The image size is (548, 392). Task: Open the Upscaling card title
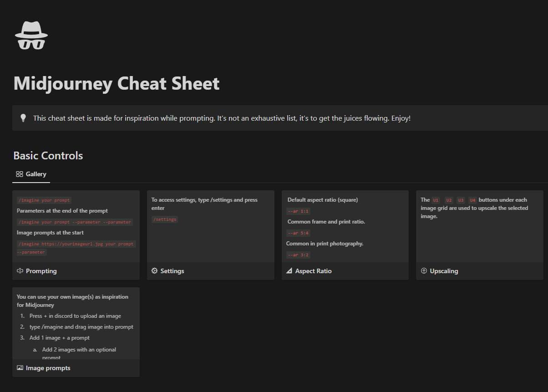[444, 271]
